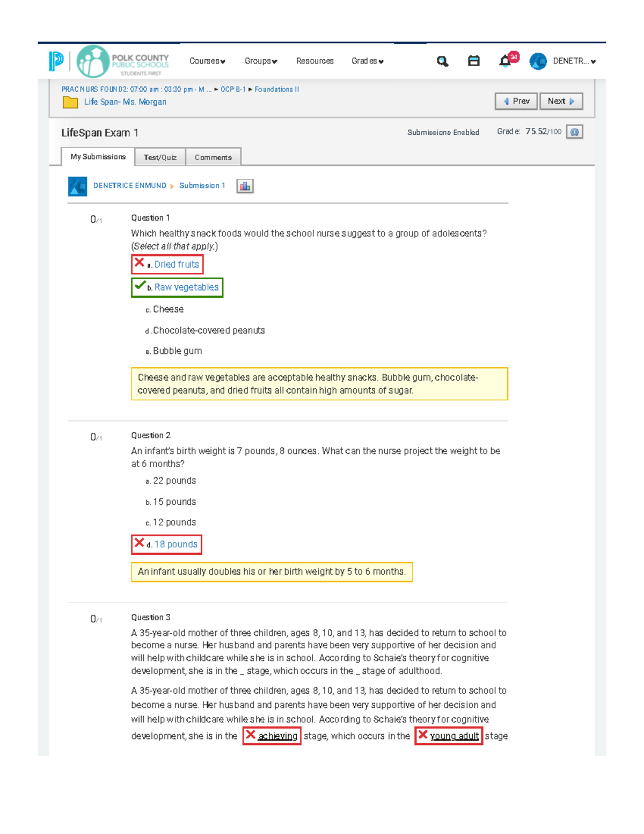Viewport: 644px width, 834px height.
Task: Click the DENETRICE ENMUND avatar thumbnail
Action: 77,185
